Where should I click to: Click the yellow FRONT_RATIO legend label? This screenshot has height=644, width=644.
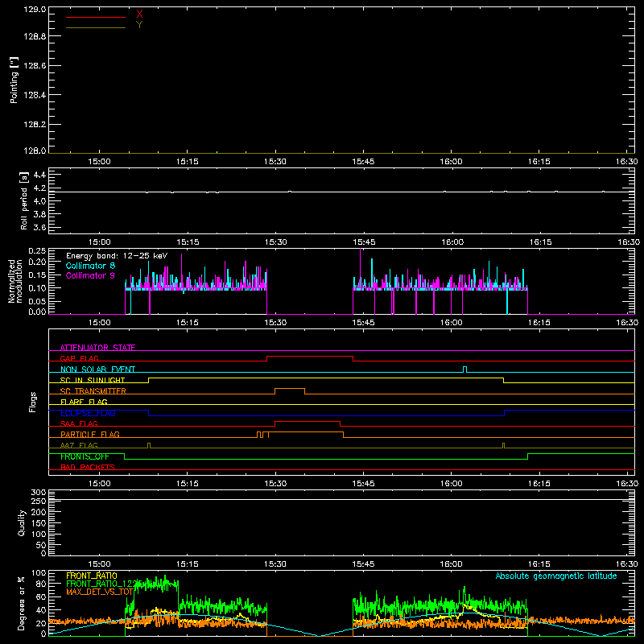click(x=92, y=576)
